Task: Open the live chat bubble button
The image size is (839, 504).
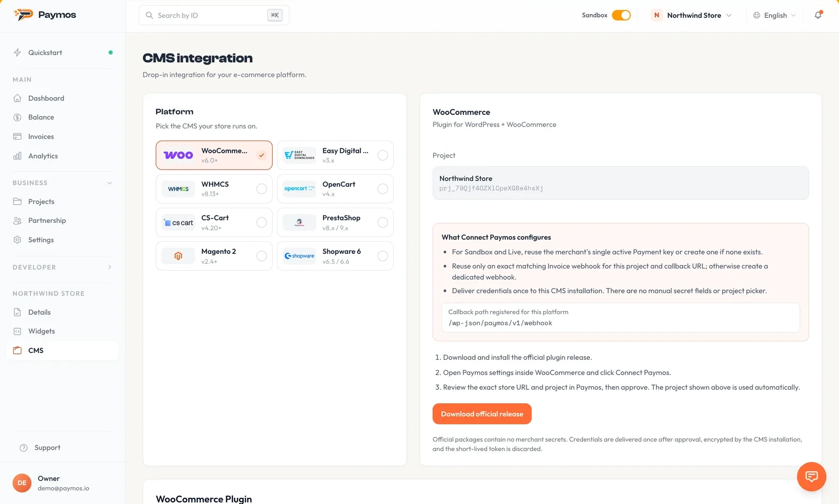Action: tap(812, 476)
